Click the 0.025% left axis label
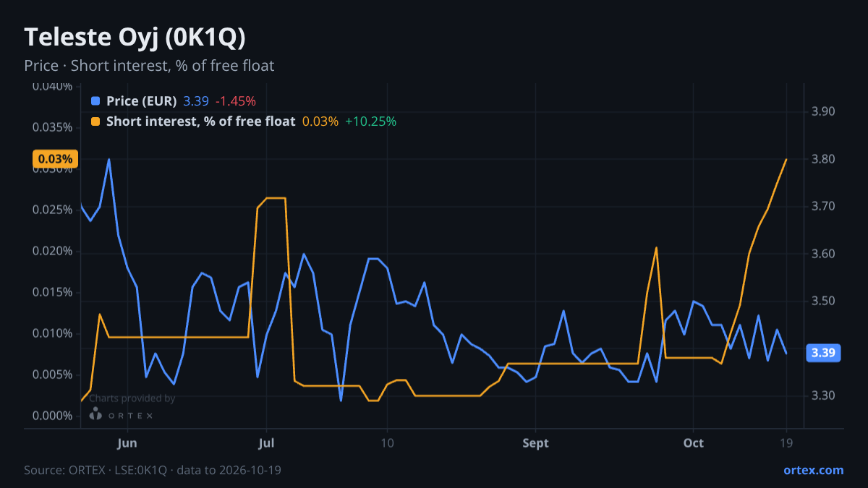 coord(53,210)
